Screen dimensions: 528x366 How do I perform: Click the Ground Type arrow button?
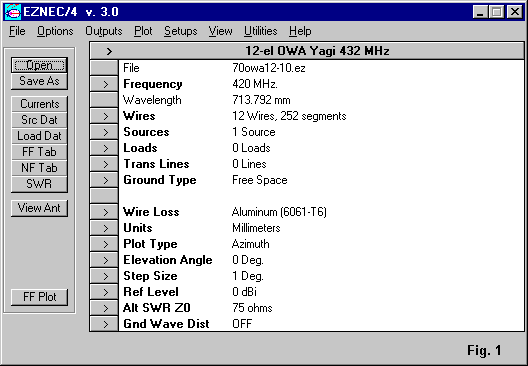point(104,180)
